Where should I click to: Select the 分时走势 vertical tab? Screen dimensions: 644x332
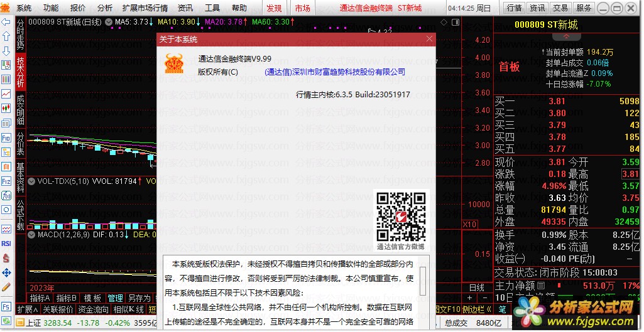(x=21, y=35)
